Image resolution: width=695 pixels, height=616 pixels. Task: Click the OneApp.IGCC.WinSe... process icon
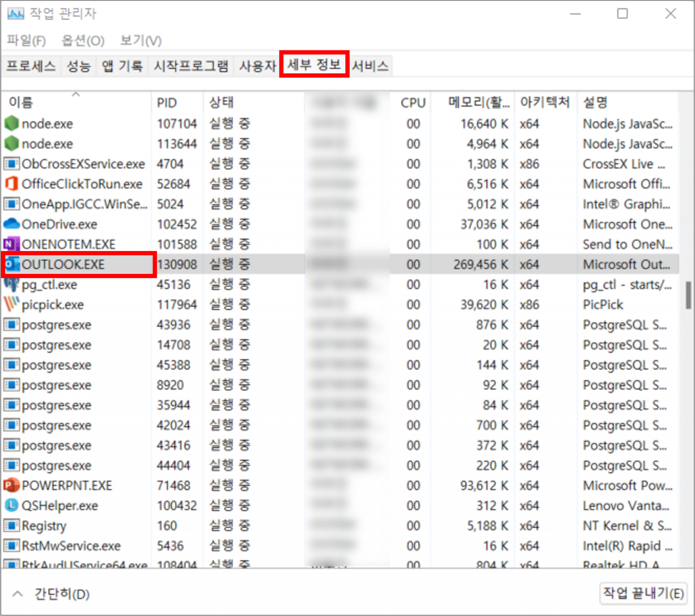pos(12,204)
